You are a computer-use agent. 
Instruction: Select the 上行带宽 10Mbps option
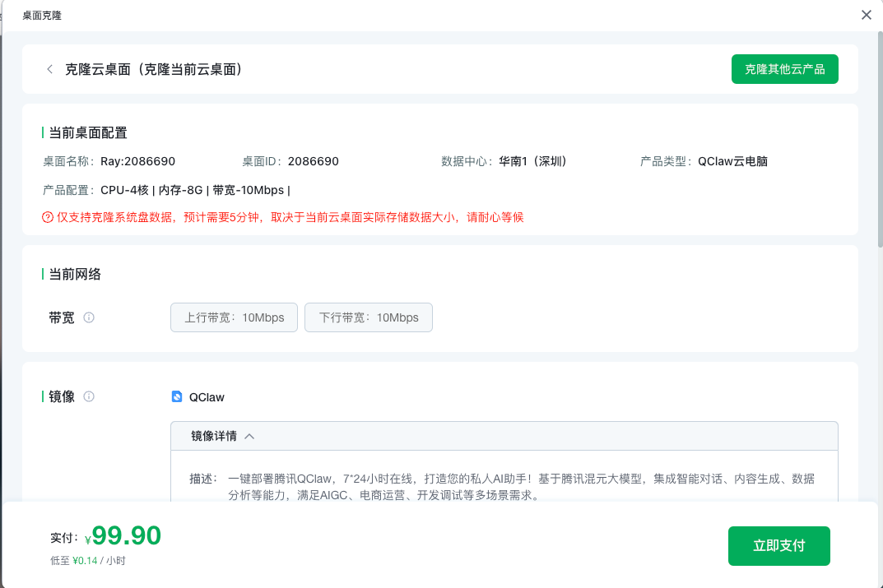pos(234,317)
